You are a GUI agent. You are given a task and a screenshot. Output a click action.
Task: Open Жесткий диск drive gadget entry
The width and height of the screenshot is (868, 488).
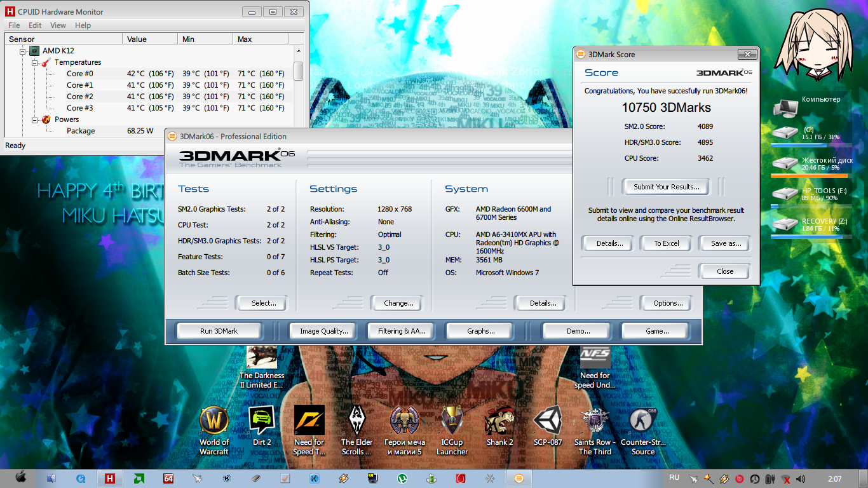[811, 165]
